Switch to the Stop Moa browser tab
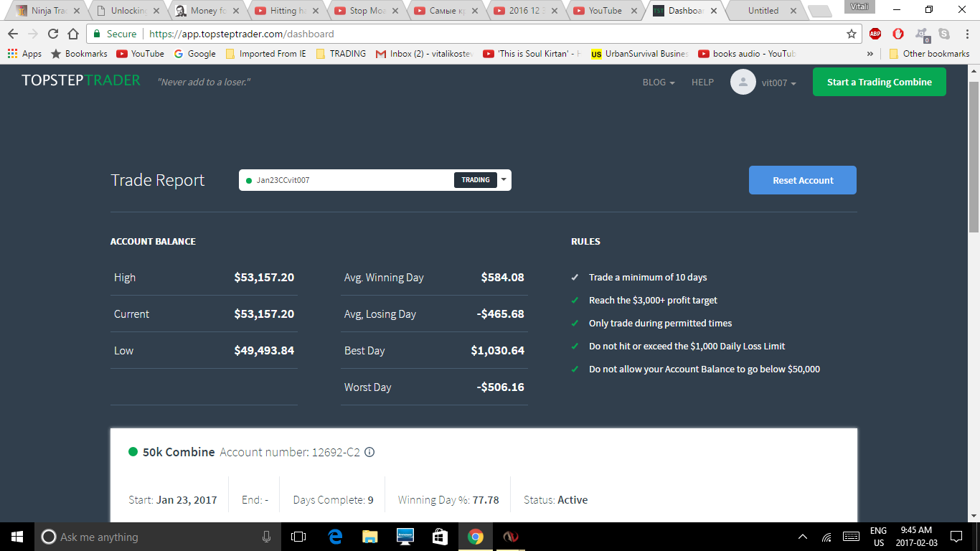 [x=366, y=11]
